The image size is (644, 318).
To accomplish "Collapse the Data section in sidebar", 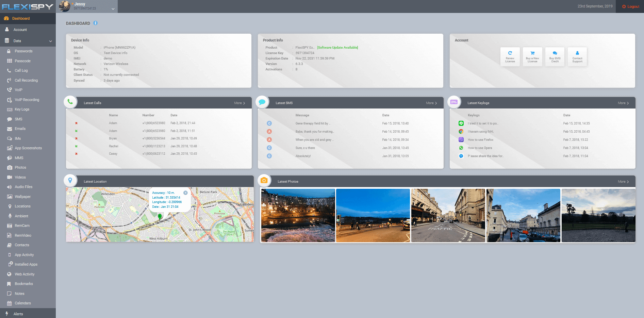I will click(50, 41).
